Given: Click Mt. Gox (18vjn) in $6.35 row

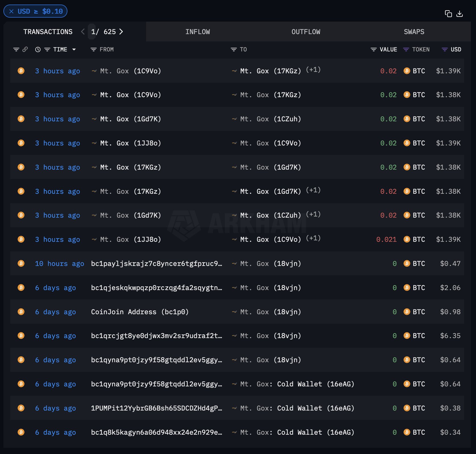Looking at the screenshot, I should [270, 336].
